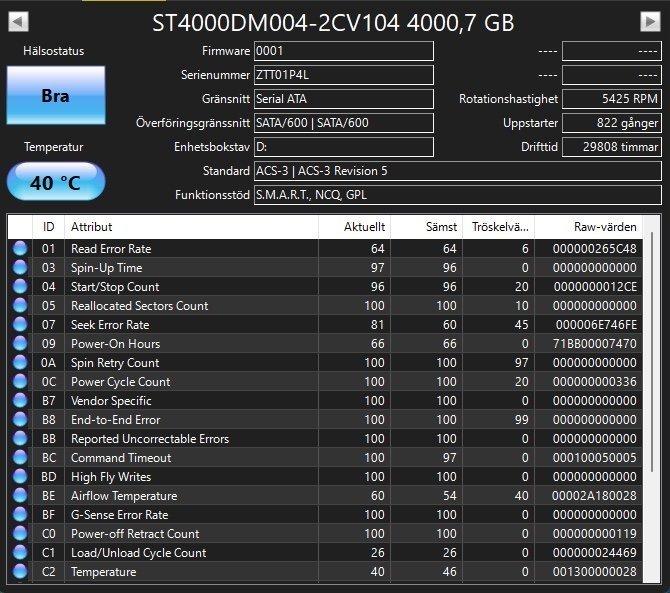This screenshot has height=593, width=670.
Task: Go to next disk with right arrow
Action: [x=650, y=21]
